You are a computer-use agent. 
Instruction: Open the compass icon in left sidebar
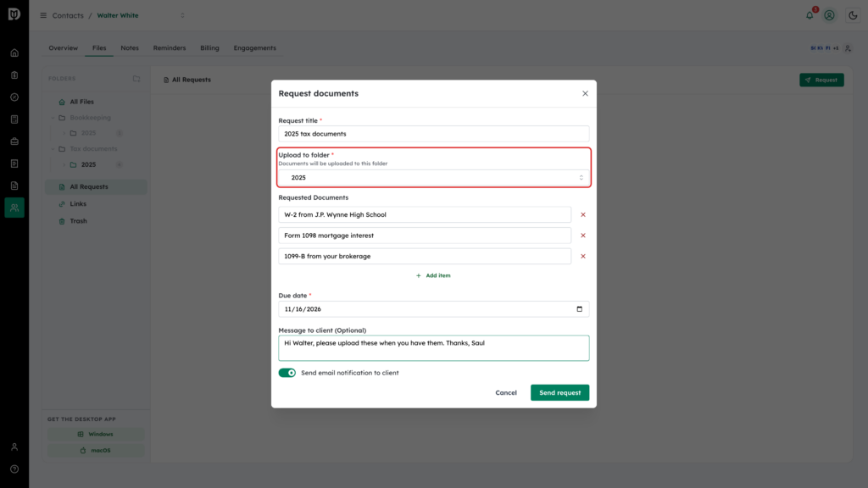point(14,97)
